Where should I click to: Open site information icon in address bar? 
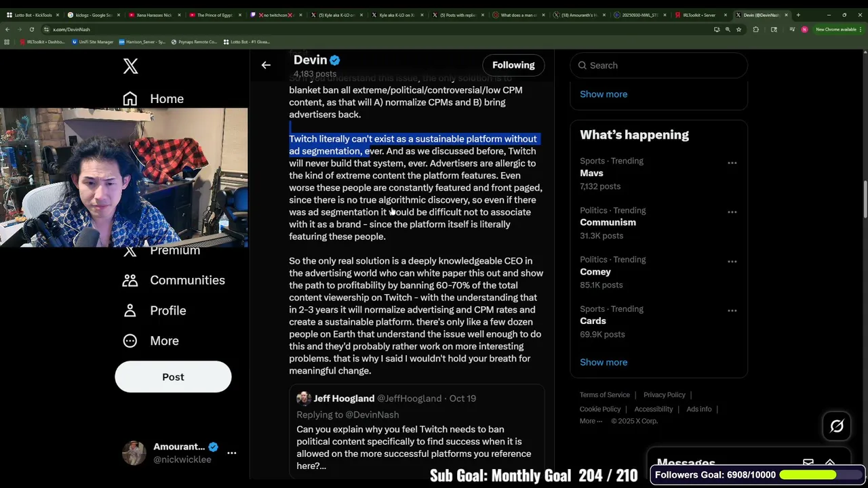click(x=47, y=29)
